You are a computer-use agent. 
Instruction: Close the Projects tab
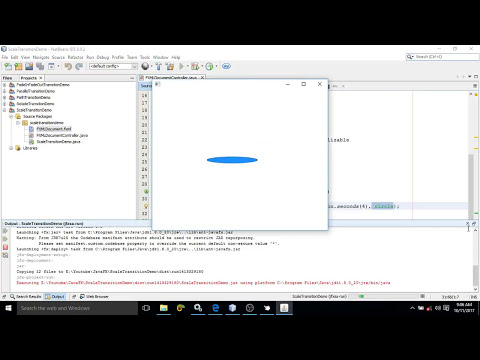point(41,78)
